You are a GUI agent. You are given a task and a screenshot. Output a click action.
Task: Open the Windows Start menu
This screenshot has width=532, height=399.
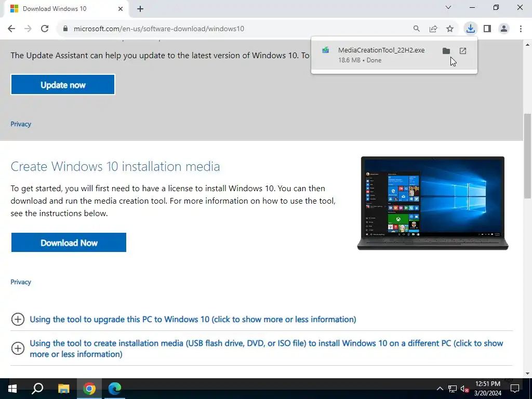(x=12, y=389)
